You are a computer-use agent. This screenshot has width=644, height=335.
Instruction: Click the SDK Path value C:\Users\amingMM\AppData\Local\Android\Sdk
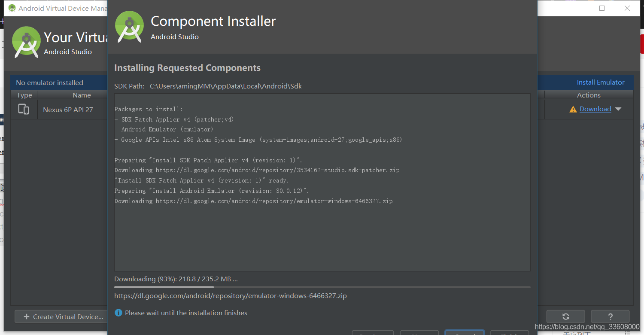[226, 86]
